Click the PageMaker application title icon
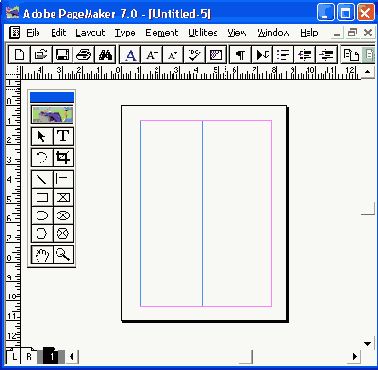The image size is (378, 370). pos(13,13)
